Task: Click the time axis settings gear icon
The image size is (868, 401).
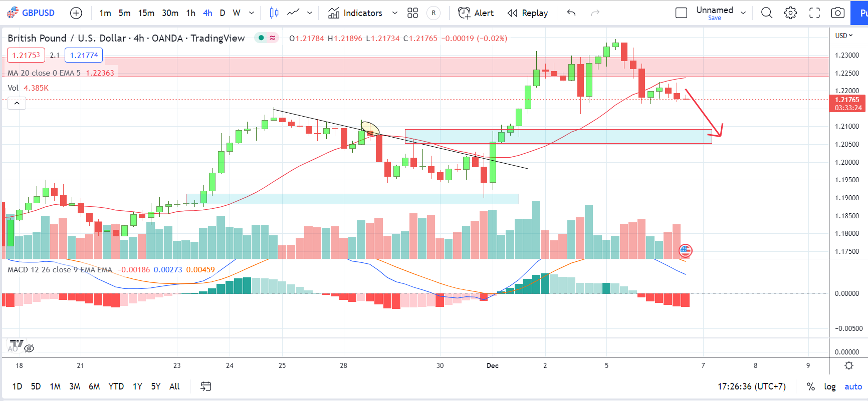Action: [x=848, y=365]
